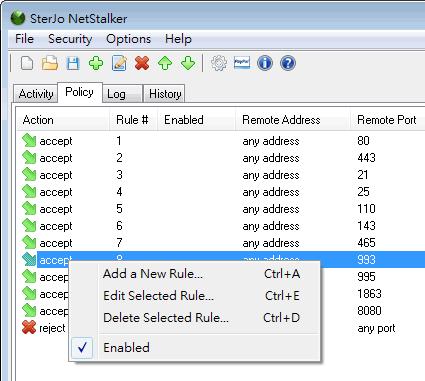Select the Policy tab
This screenshot has height=381, width=425.
[x=79, y=92]
